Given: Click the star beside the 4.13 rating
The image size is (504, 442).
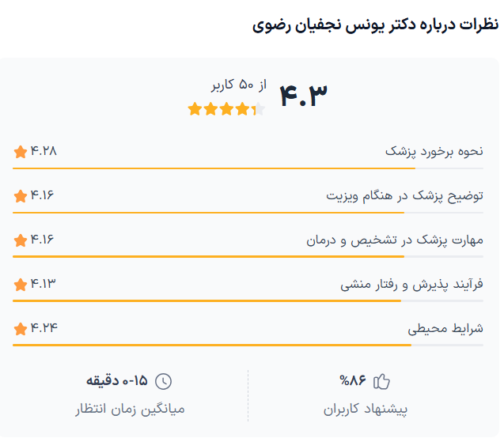Looking at the screenshot, I should [21, 284].
